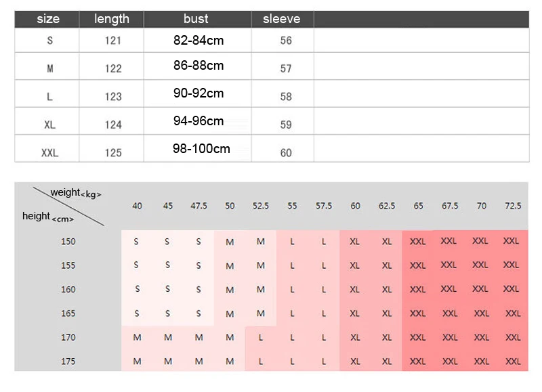Click S cell at 150 height, 40 weight
The image size is (542, 392).
pos(136,242)
